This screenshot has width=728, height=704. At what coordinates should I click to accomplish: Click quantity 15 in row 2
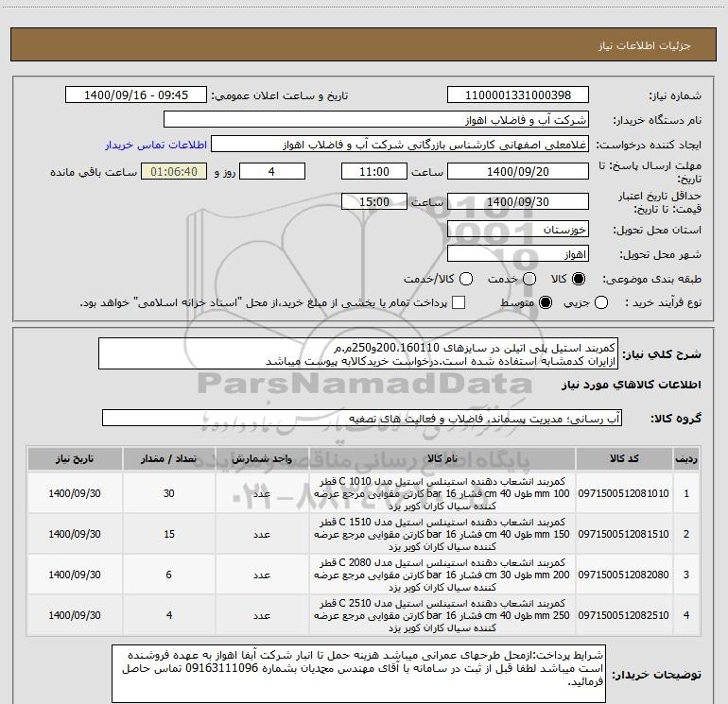pyautogui.click(x=168, y=534)
